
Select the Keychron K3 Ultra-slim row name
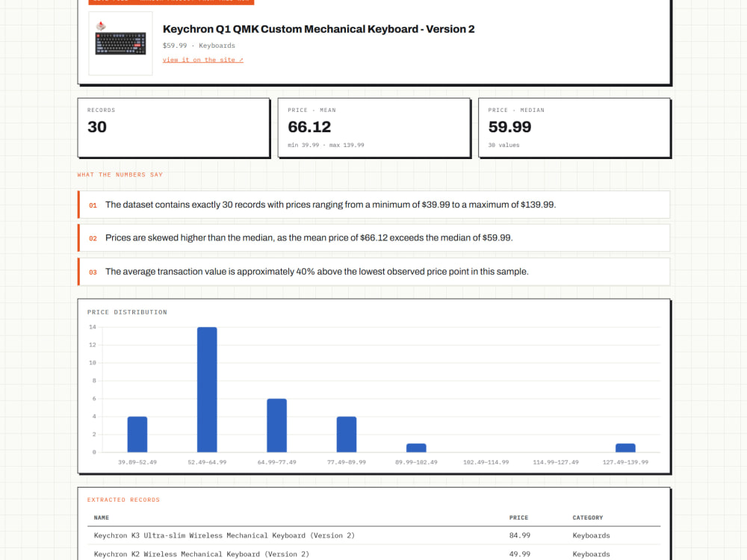click(x=224, y=535)
